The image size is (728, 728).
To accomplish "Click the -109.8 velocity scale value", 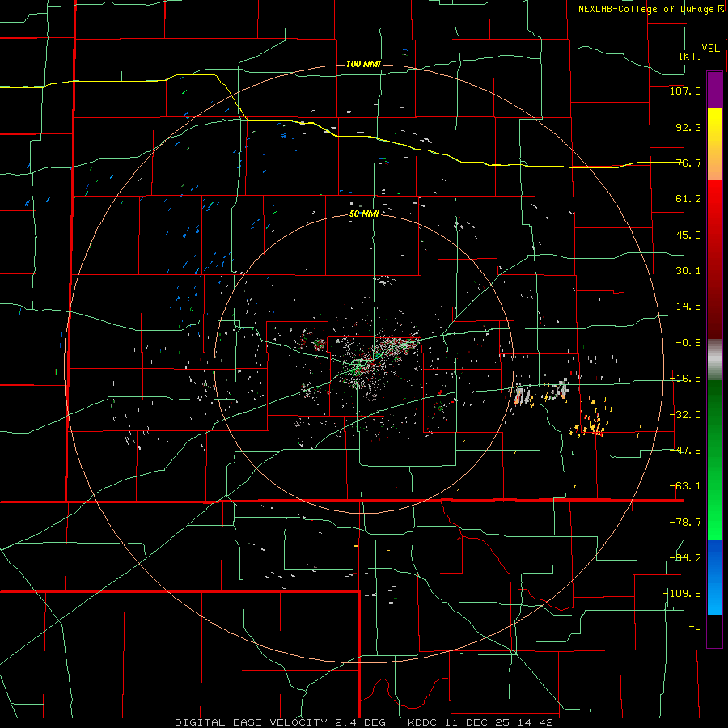I will point(682,594).
